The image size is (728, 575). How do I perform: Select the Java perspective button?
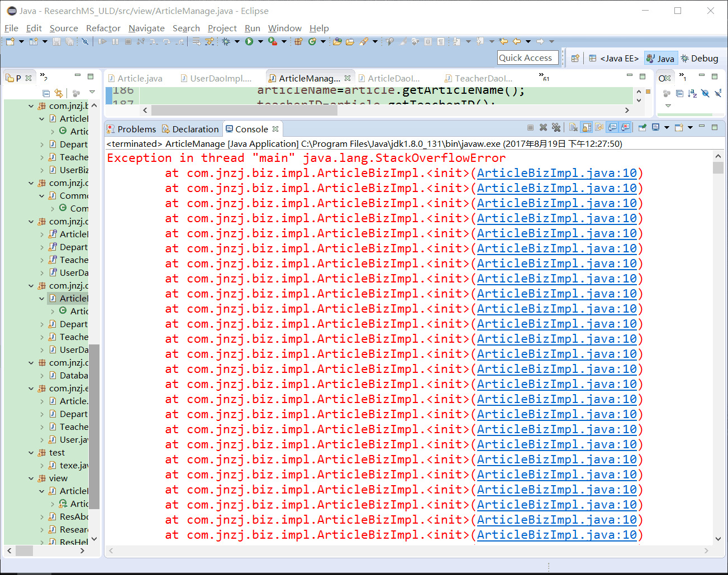(x=660, y=58)
